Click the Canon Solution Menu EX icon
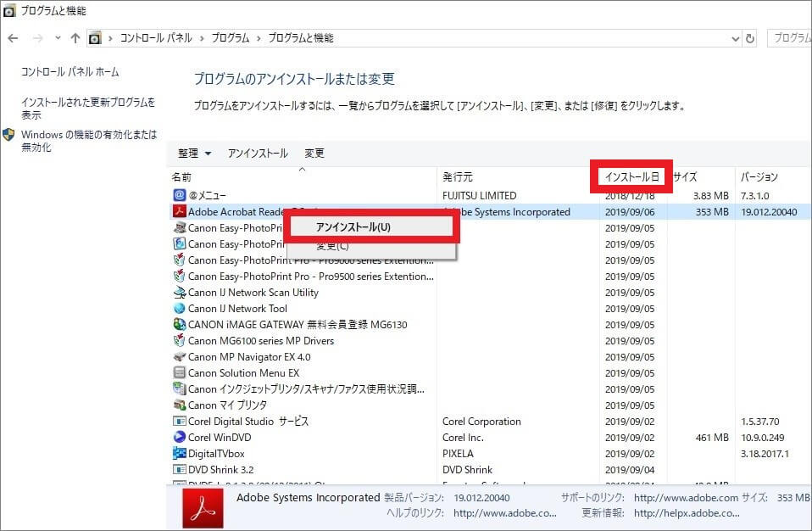Image resolution: width=812 pixels, height=531 pixels. tap(179, 373)
